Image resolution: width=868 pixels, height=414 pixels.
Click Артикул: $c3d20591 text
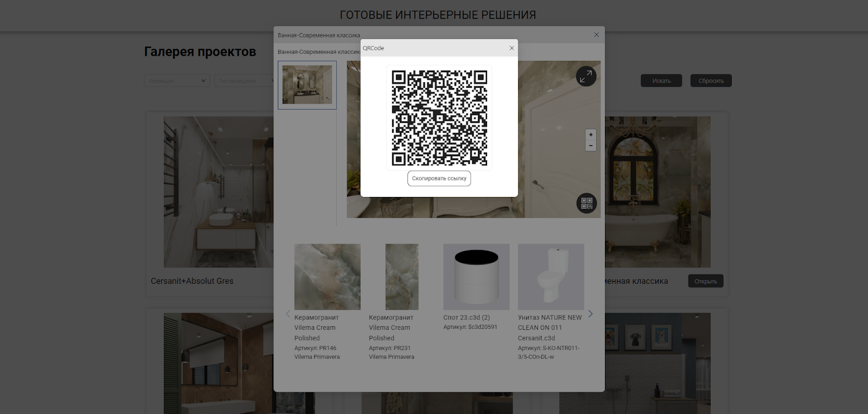click(470, 327)
